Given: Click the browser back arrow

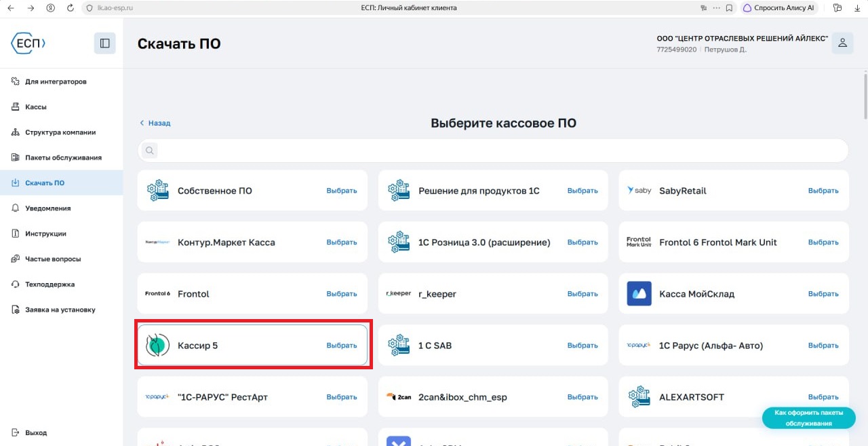Looking at the screenshot, I should click(10, 8).
